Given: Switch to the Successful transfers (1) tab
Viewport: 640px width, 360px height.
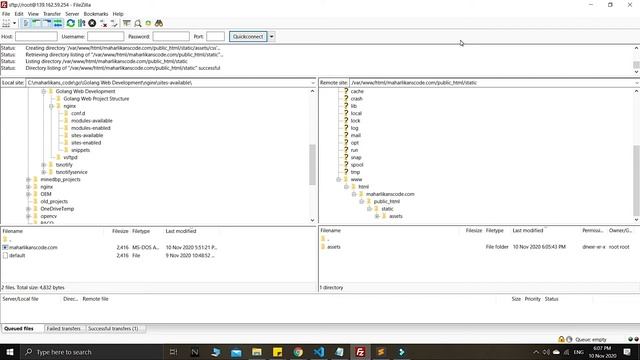Looking at the screenshot, I should (x=113, y=329).
